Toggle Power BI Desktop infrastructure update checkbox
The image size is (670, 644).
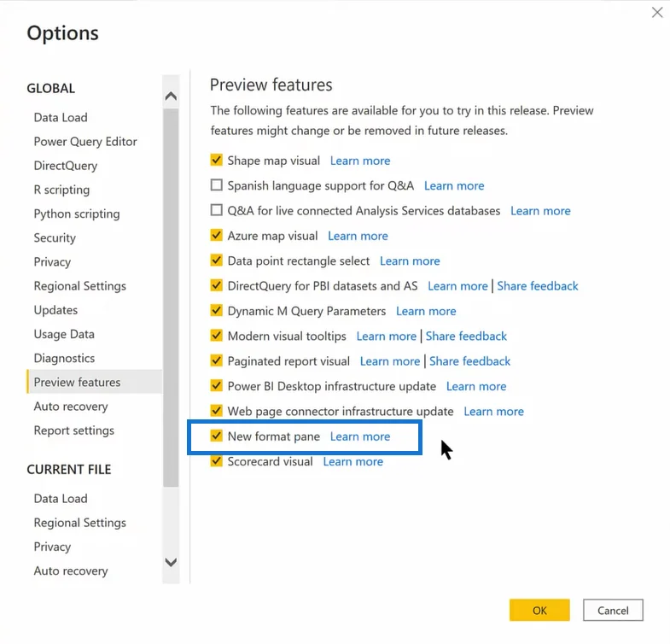pos(216,386)
